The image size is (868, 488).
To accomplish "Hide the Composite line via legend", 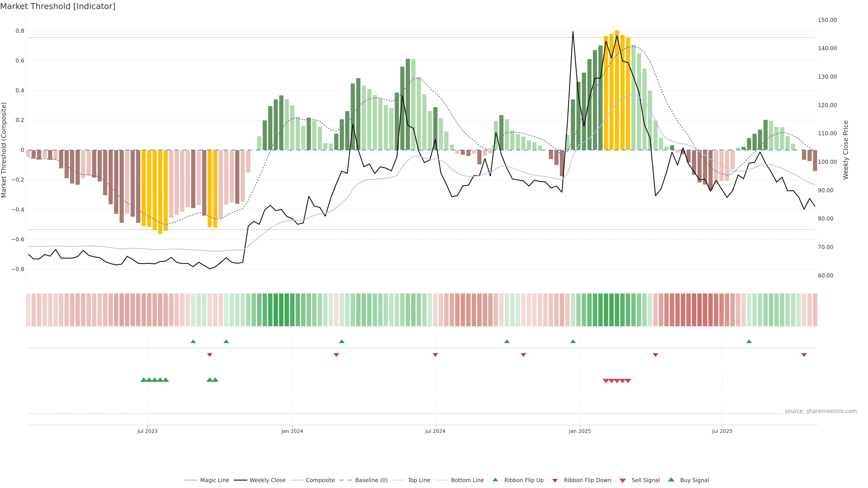I will click(x=320, y=480).
